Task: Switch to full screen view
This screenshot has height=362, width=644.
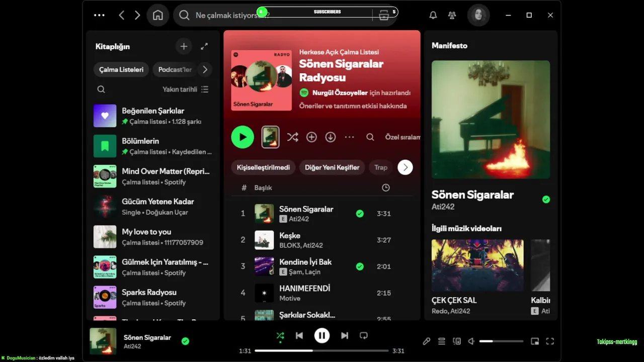Action: coord(550,341)
